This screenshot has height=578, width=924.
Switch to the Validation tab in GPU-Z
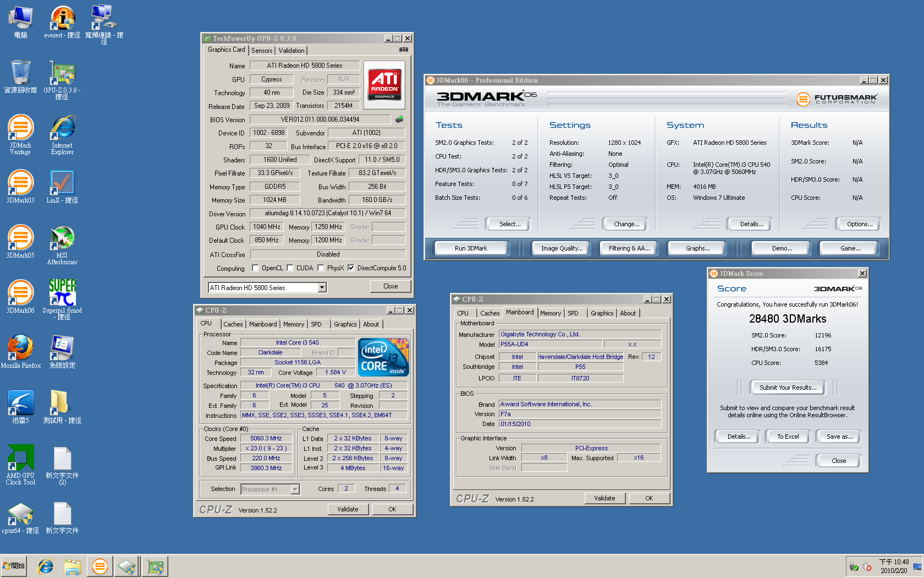pos(291,50)
